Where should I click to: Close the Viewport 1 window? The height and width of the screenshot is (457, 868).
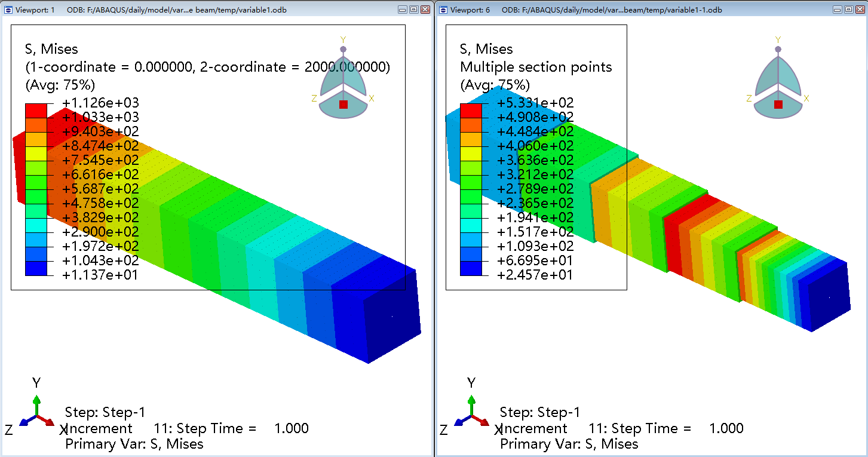pos(425,10)
